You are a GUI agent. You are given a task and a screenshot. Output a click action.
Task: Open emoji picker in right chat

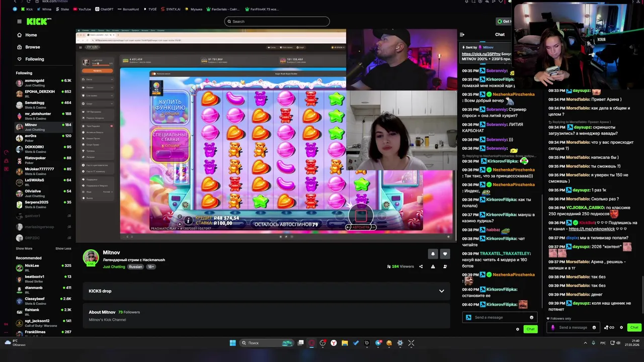(x=594, y=328)
